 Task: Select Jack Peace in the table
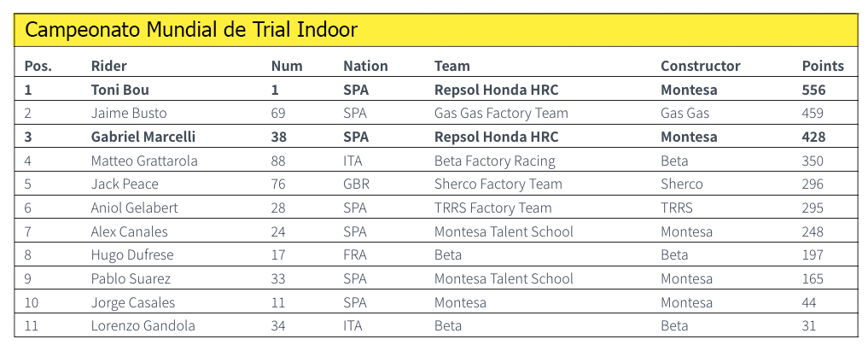tap(125, 184)
